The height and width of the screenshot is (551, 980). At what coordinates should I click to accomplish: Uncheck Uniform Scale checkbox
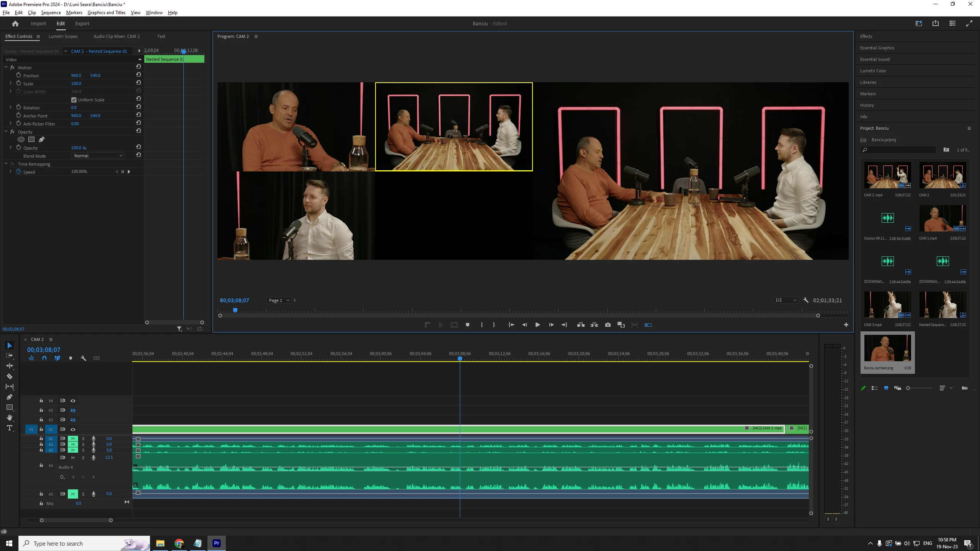pyautogui.click(x=74, y=100)
